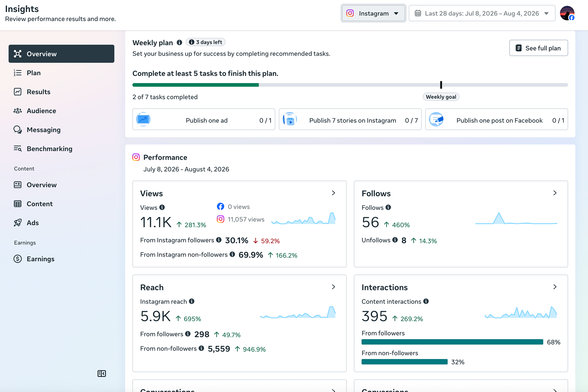Click the Unfollows info icon

click(395, 240)
